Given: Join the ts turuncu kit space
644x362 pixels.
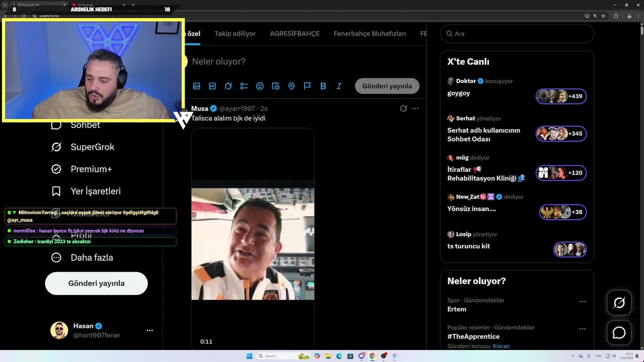Looking at the screenshot, I should (x=468, y=246).
